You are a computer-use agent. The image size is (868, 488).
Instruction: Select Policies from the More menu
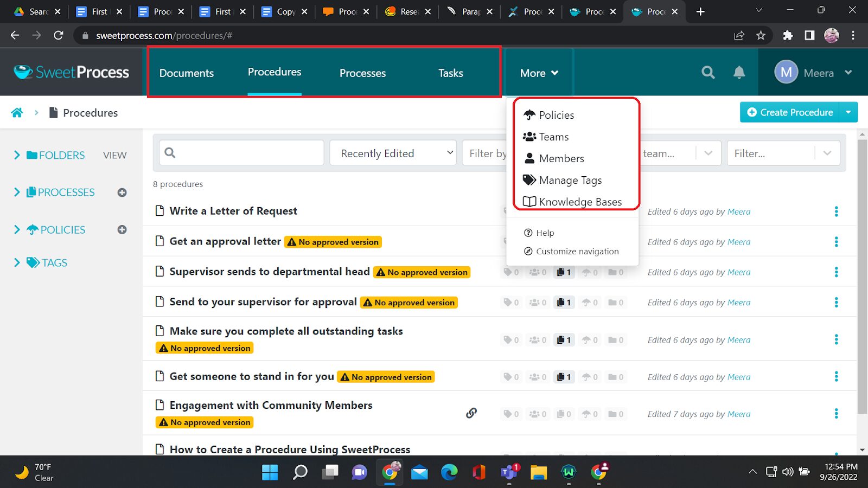548,115
